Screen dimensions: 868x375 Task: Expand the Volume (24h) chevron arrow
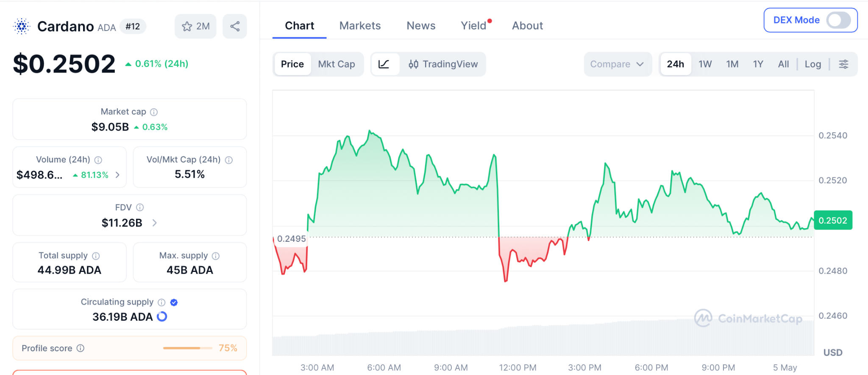coord(117,175)
